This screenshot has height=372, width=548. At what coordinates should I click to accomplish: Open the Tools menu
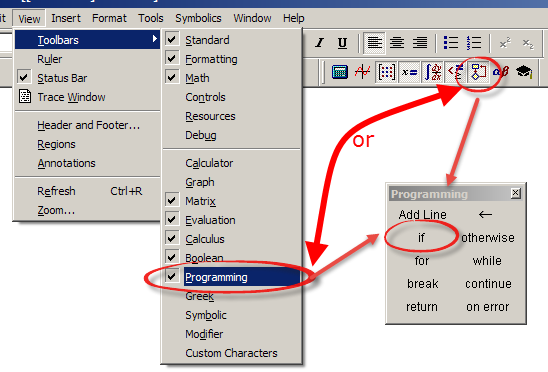coord(151,18)
